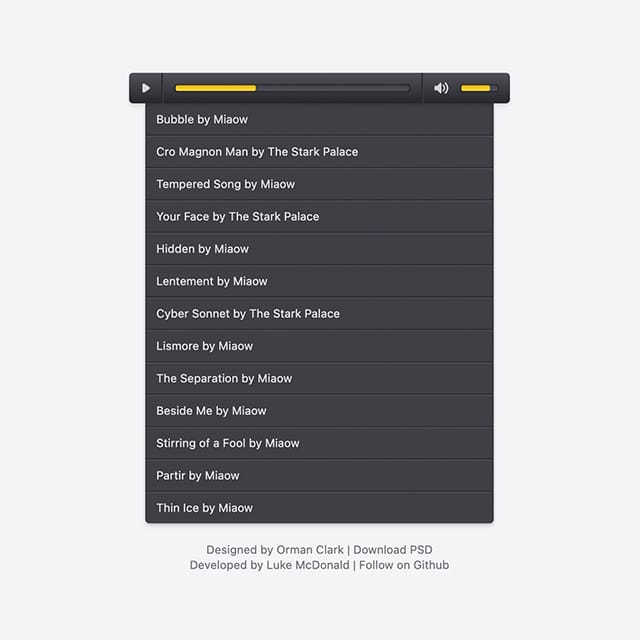The width and height of the screenshot is (640, 640).
Task: Select The Separation by Miaow
Action: [x=319, y=378]
